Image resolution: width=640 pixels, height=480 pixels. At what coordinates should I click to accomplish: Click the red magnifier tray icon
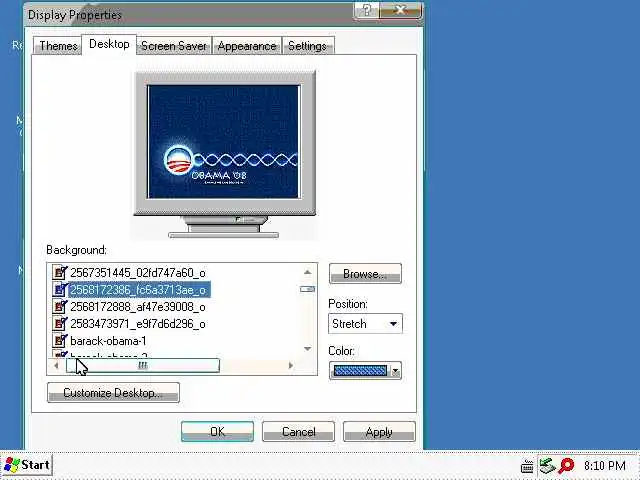(566, 466)
